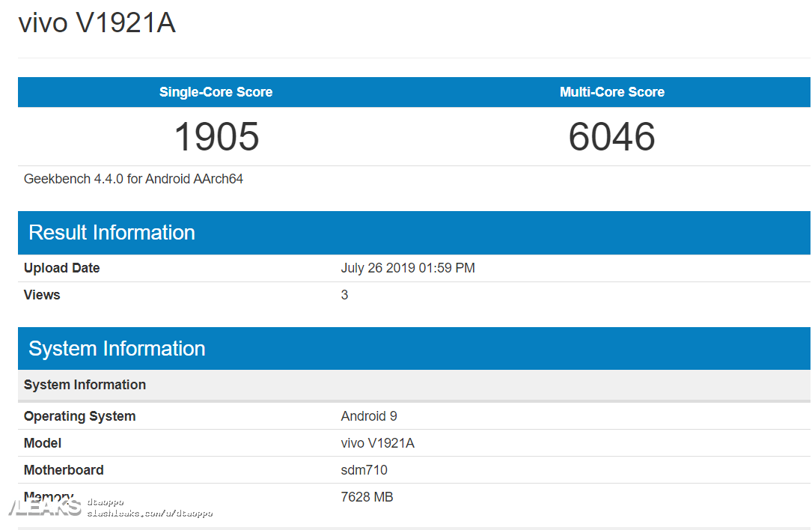This screenshot has height=530, width=812.
Task: Click the Android 9 value
Action: click(369, 416)
